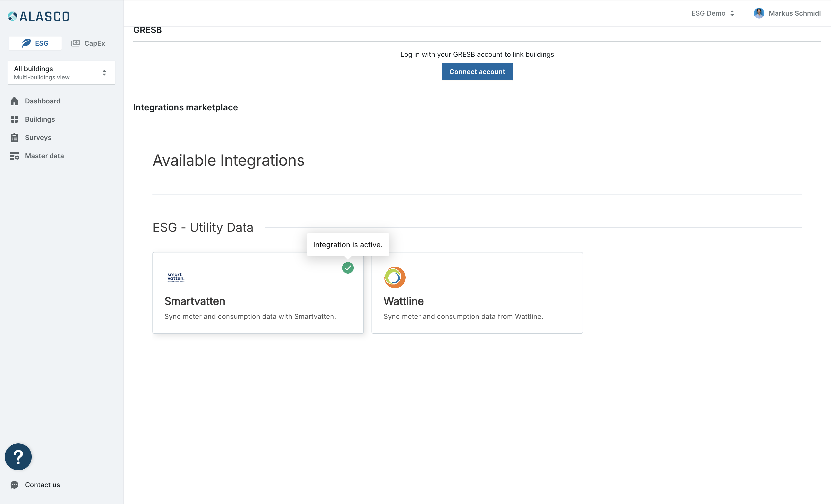831x504 pixels.
Task: Click the Markus Schmidl avatar
Action: (759, 13)
